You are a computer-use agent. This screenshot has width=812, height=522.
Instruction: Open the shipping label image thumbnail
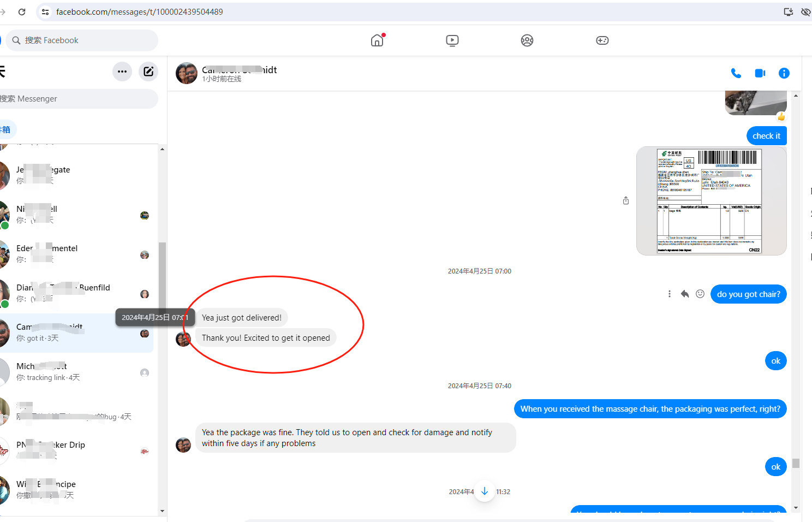pyautogui.click(x=710, y=200)
